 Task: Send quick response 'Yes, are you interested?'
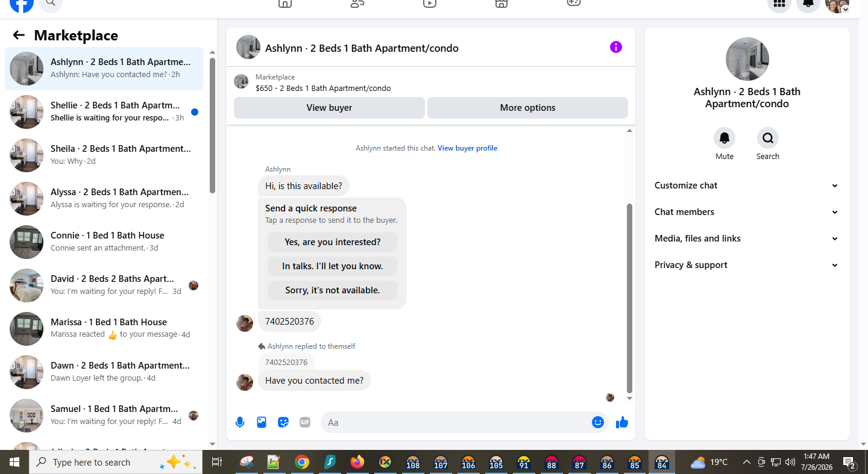[332, 242]
